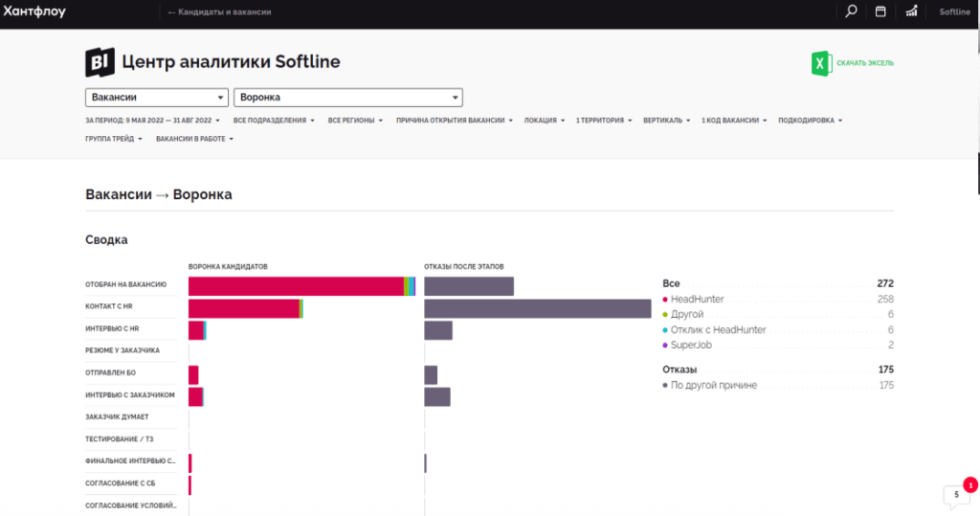This screenshot has width=980, height=516.
Task: Expand the Все регионы filter menu
Action: coord(355,121)
